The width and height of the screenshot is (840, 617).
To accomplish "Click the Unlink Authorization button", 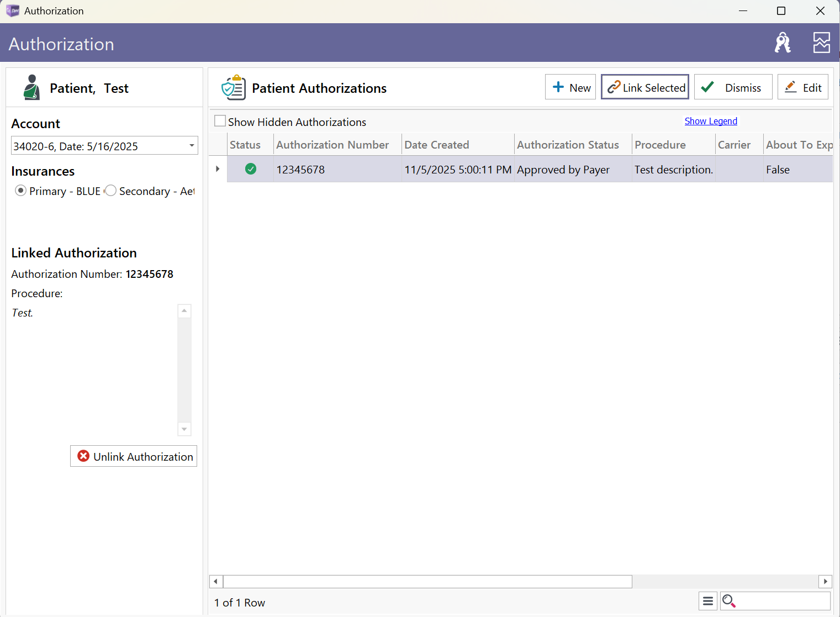I will [x=134, y=456].
